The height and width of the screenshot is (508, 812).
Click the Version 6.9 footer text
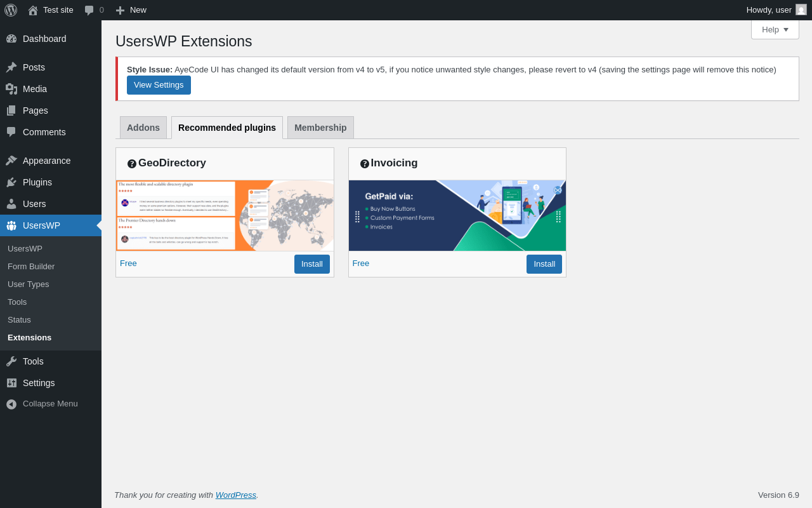point(778,495)
